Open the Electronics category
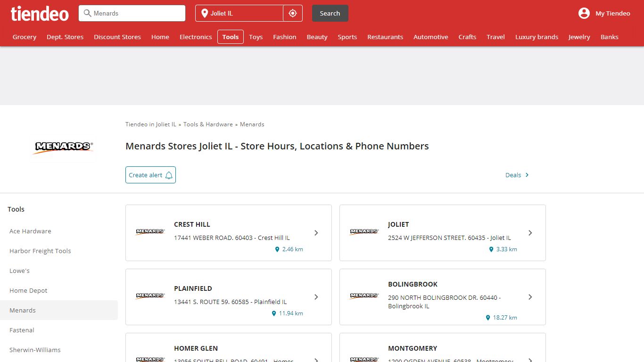 [x=196, y=37]
